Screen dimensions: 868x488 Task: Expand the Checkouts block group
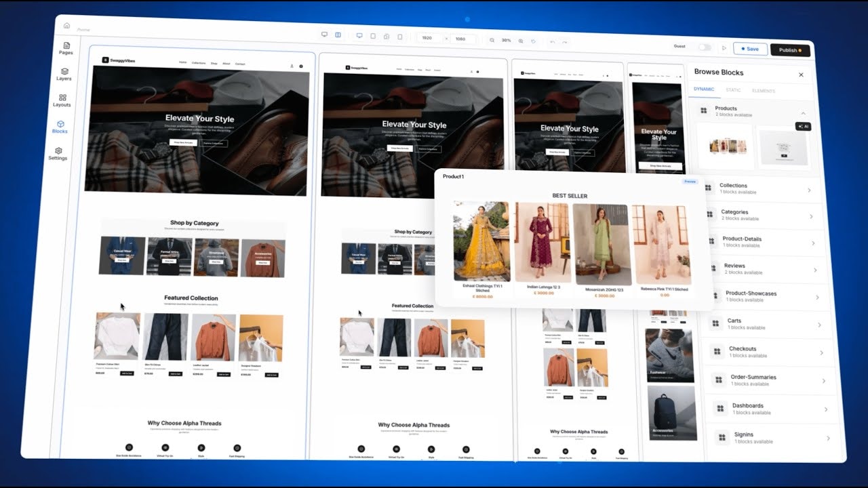pyautogui.click(x=769, y=352)
